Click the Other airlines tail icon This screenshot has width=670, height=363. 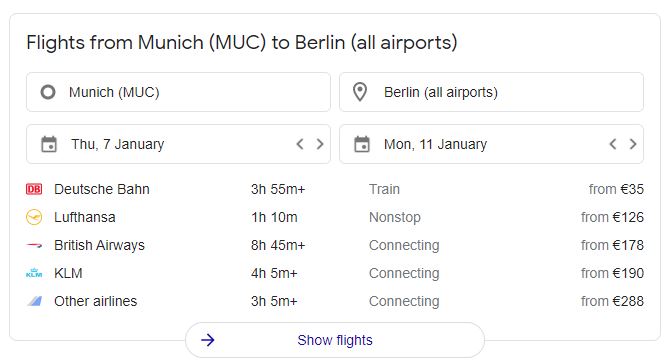34,301
